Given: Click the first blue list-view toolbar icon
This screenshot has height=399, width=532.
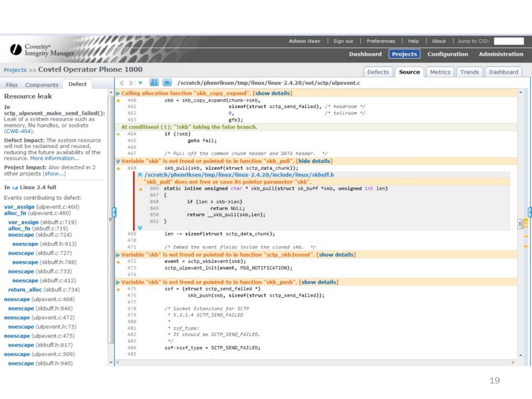Looking at the screenshot, I should pyautogui.click(x=154, y=82).
